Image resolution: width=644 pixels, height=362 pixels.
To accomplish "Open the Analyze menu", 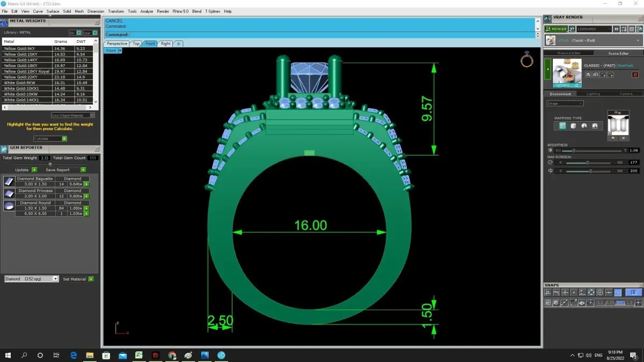I will (x=147, y=11).
